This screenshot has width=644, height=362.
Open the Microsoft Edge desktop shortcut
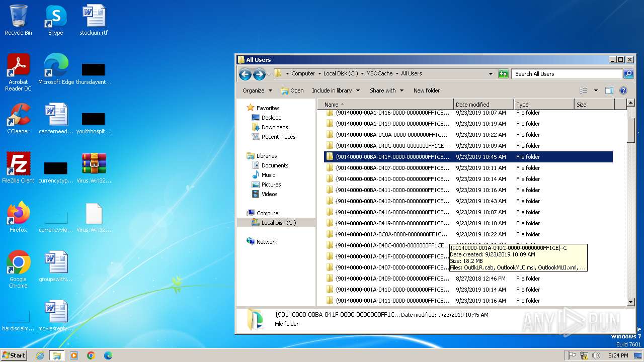[x=56, y=69]
